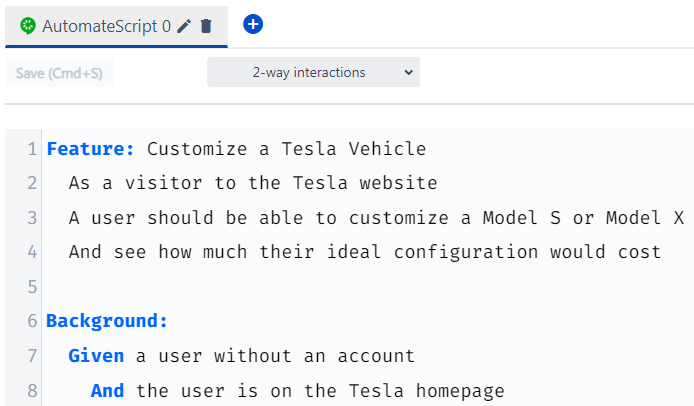The height and width of the screenshot is (406, 694).
Task: Click the Given keyword on line 7
Action: (x=96, y=356)
